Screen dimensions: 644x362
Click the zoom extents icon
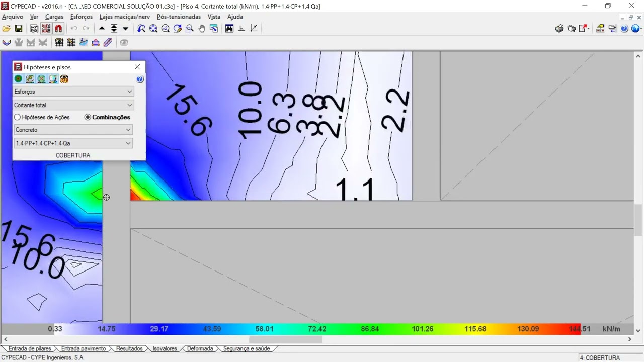(x=153, y=29)
